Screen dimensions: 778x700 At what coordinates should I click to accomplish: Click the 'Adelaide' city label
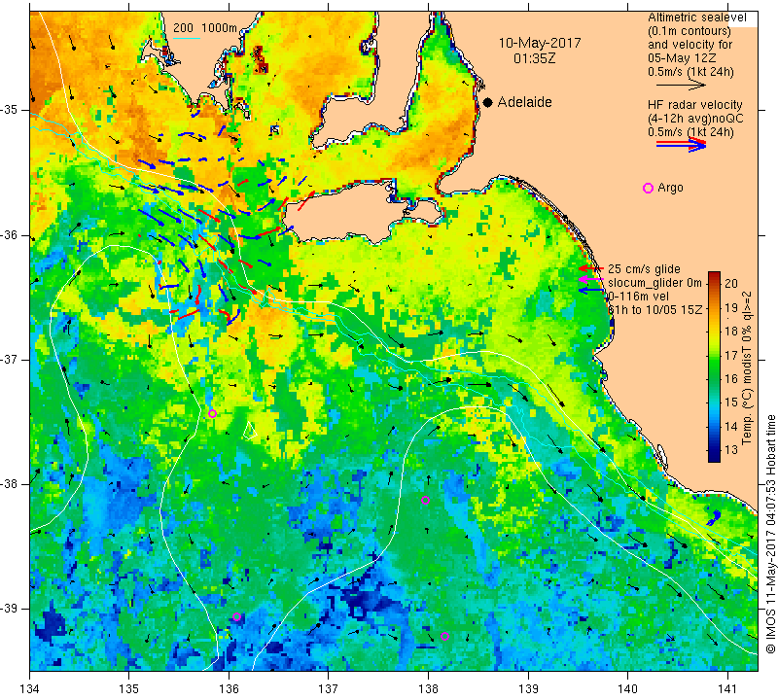point(524,102)
